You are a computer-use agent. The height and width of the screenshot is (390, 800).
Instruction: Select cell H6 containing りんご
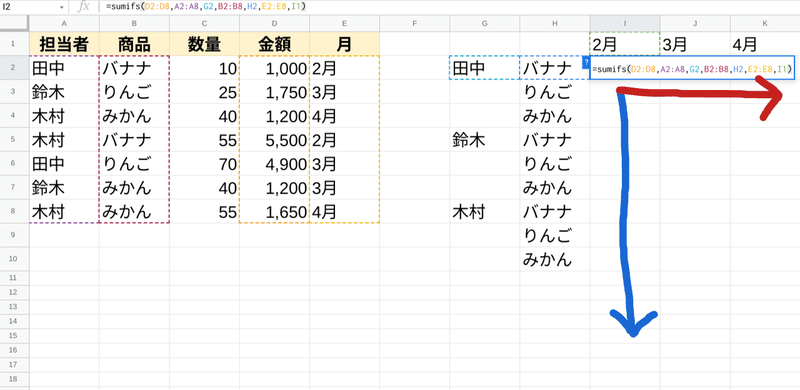click(x=555, y=163)
